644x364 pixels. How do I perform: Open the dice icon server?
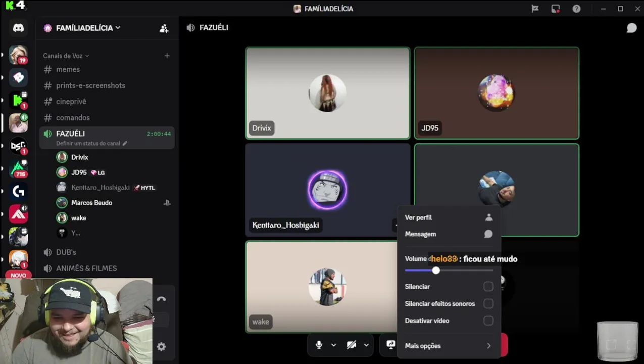19,77
